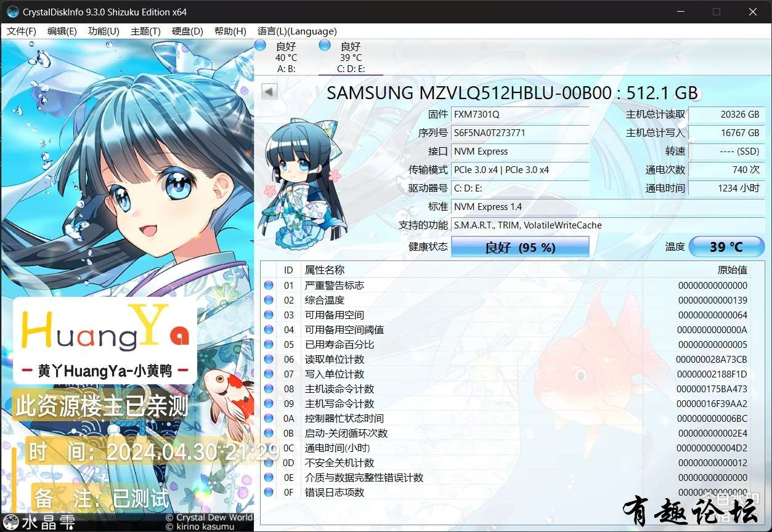Click the status orb for 通电时间(小时)
The width and height of the screenshot is (772, 532).
tap(269, 448)
